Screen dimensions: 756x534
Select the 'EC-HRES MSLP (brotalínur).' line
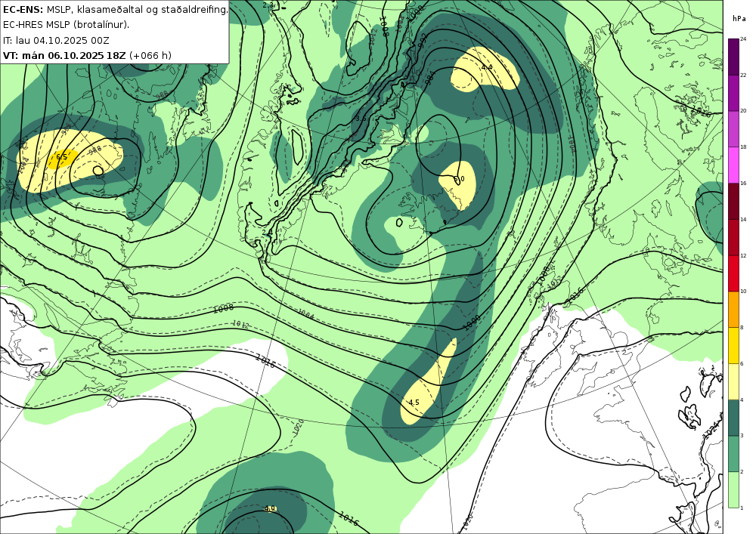pos(66,25)
